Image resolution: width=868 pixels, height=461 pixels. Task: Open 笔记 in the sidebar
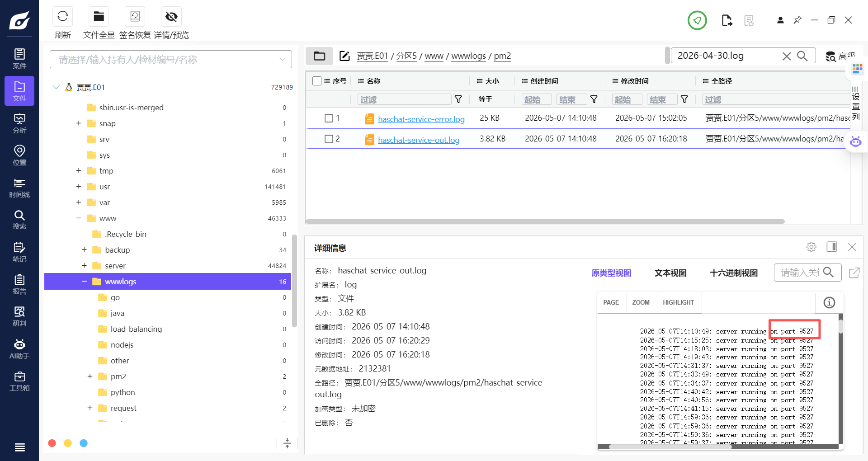point(19,252)
